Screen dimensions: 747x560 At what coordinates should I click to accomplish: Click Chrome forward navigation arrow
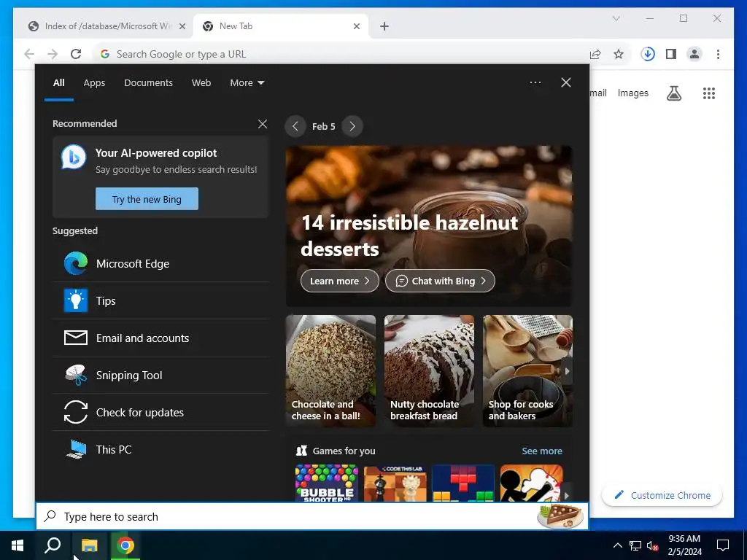pos(53,54)
